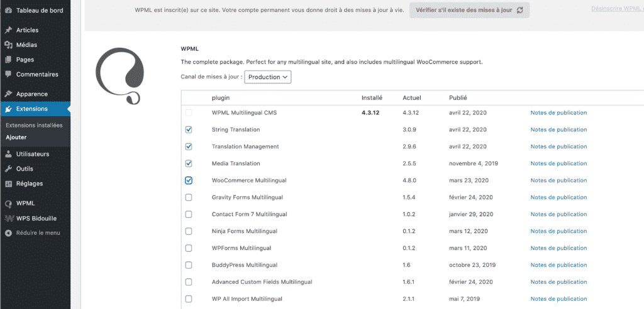Tick the BuddyPress Multilingual checkbox
The height and width of the screenshot is (309, 644).
189,265
